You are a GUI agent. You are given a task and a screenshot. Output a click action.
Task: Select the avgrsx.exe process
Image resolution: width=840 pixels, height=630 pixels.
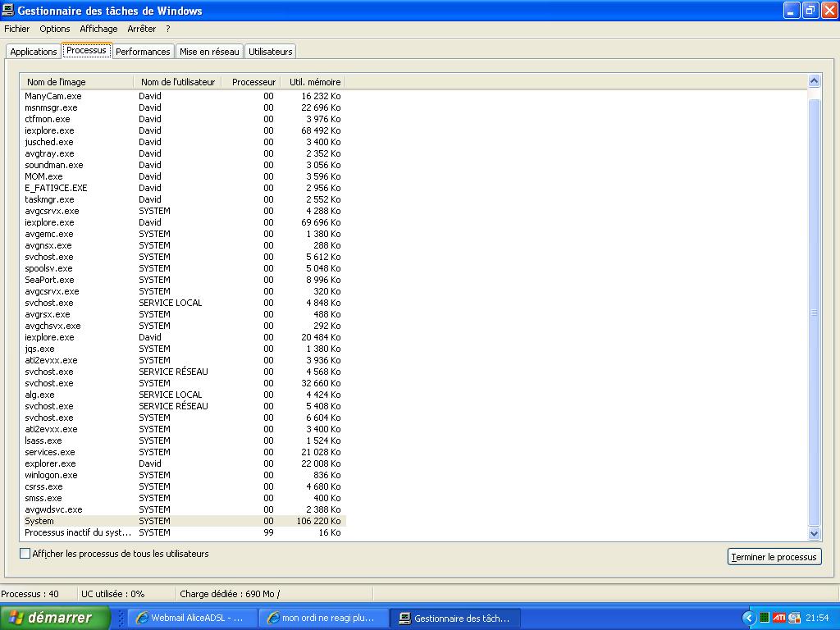(x=183, y=314)
